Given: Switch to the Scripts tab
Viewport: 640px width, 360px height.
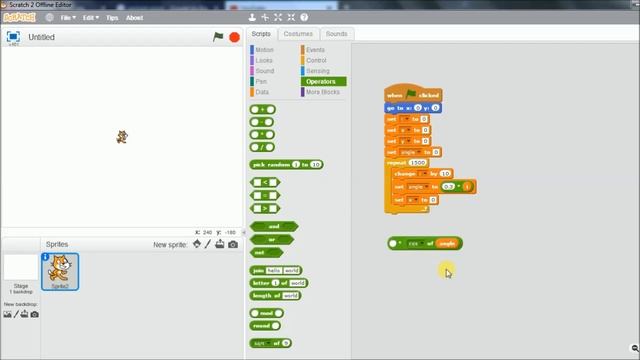Looking at the screenshot, I should tap(261, 34).
